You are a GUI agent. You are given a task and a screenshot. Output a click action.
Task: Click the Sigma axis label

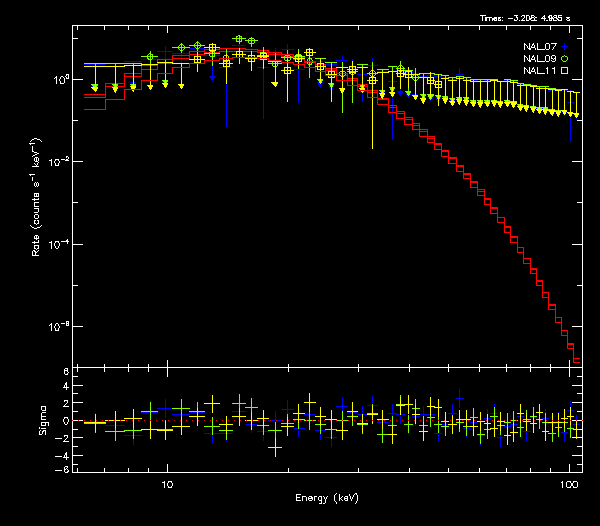click(42, 420)
